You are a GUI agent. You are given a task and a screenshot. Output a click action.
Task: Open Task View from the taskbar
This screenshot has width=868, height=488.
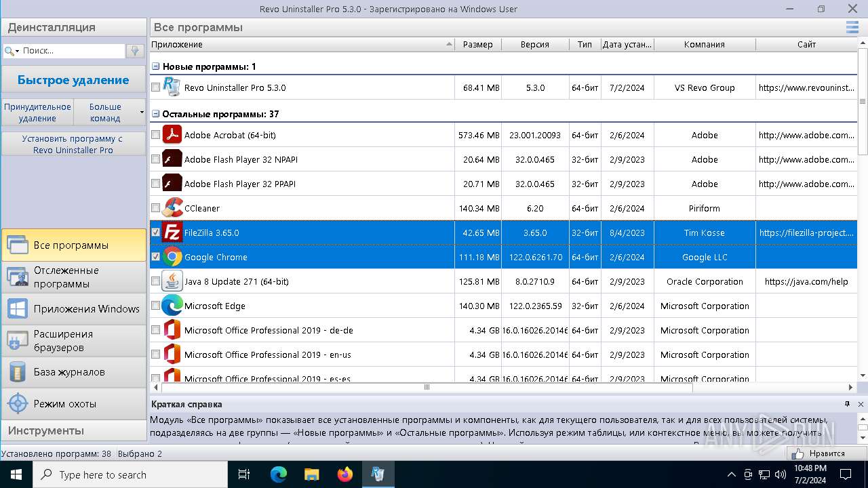(244, 474)
